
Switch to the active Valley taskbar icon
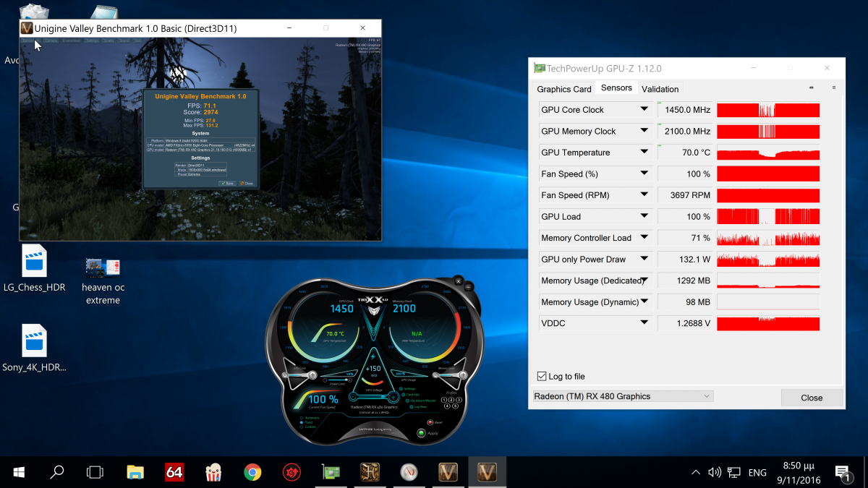pyautogui.click(x=487, y=472)
